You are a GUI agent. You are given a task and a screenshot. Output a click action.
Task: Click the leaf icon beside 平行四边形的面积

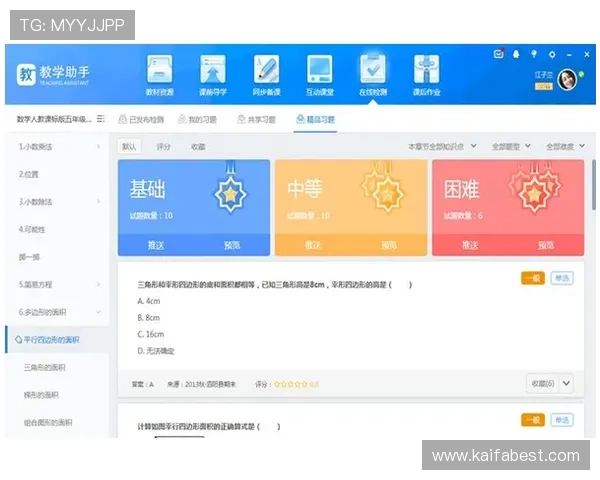[18, 339]
